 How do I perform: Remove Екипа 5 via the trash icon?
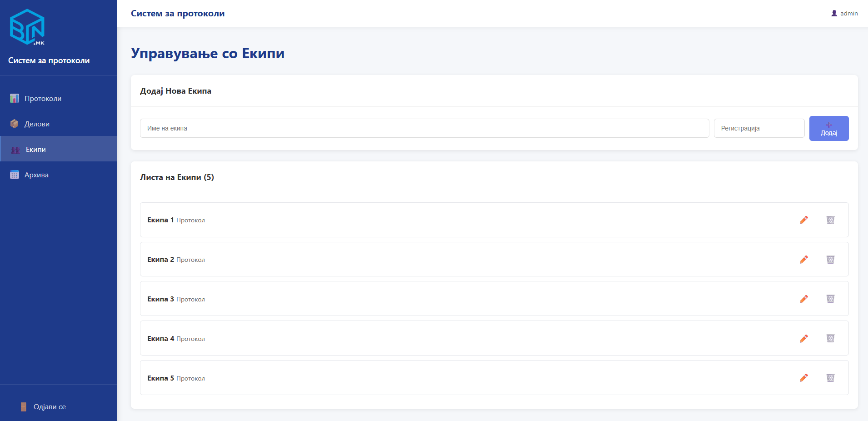[x=830, y=378]
